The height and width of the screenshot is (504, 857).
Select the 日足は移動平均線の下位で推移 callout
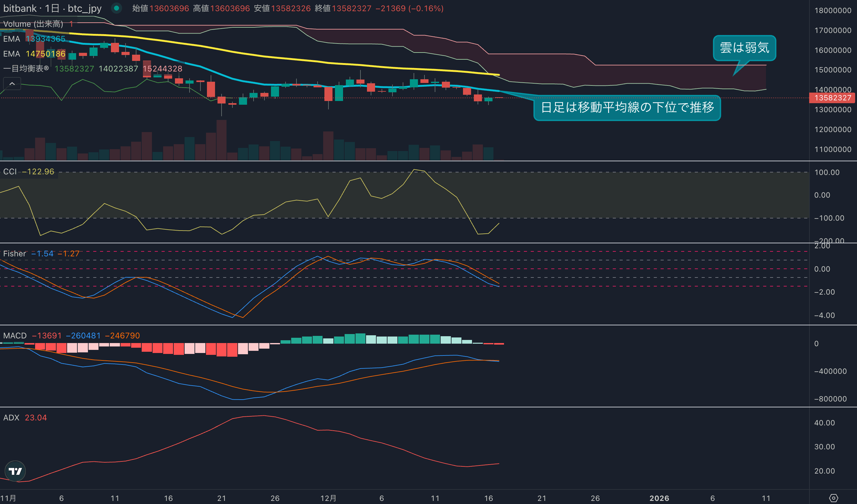(x=627, y=108)
